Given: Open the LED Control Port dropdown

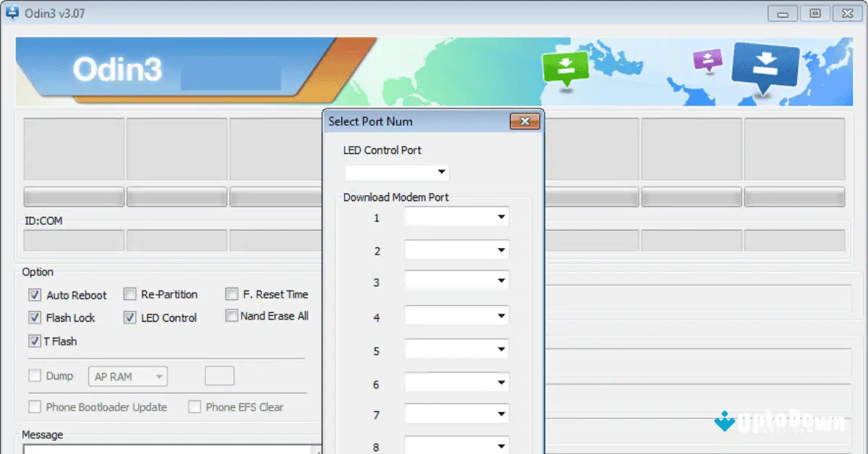Looking at the screenshot, I should pos(441,173).
